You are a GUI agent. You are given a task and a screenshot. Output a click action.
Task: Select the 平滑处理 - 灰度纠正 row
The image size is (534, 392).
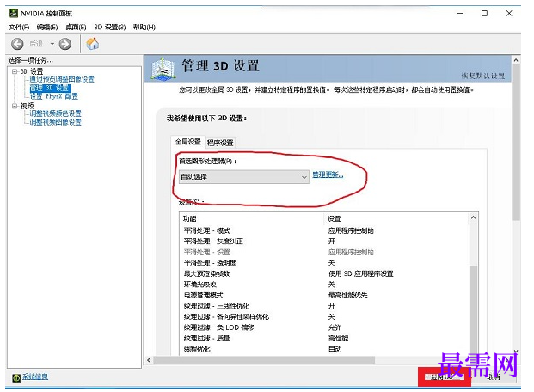(324, 242)
